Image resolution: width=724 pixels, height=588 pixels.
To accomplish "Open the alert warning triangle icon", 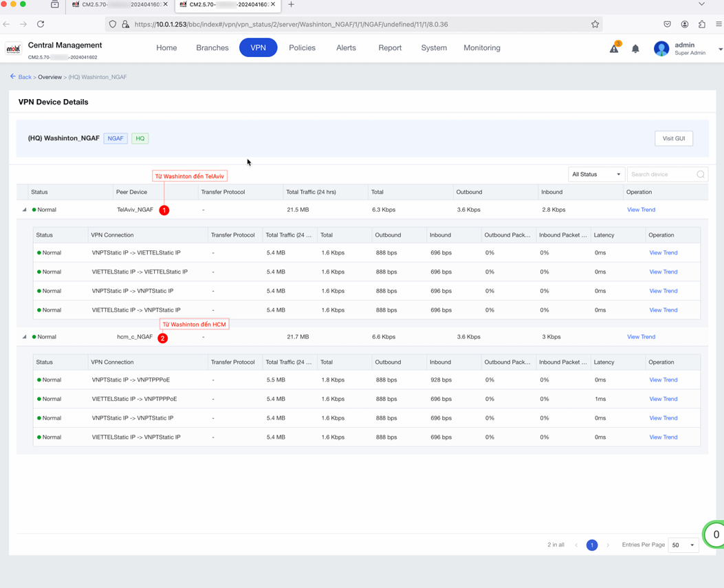I will 615,48.
